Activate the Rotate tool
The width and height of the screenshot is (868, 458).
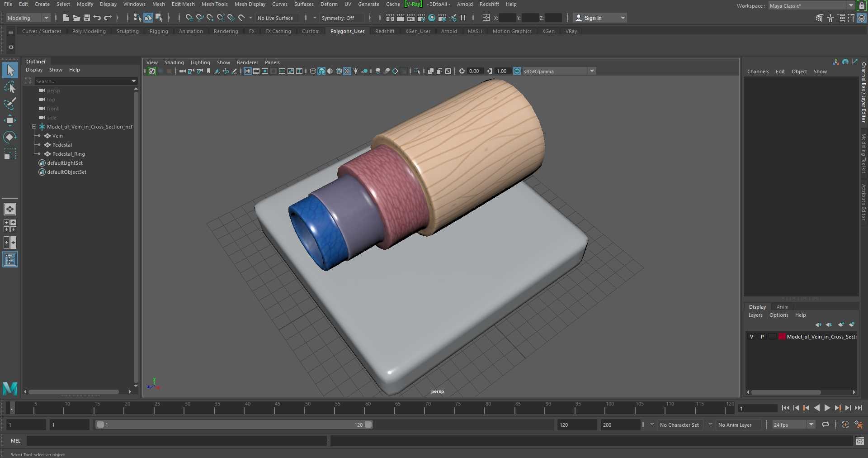click(10, 137)
